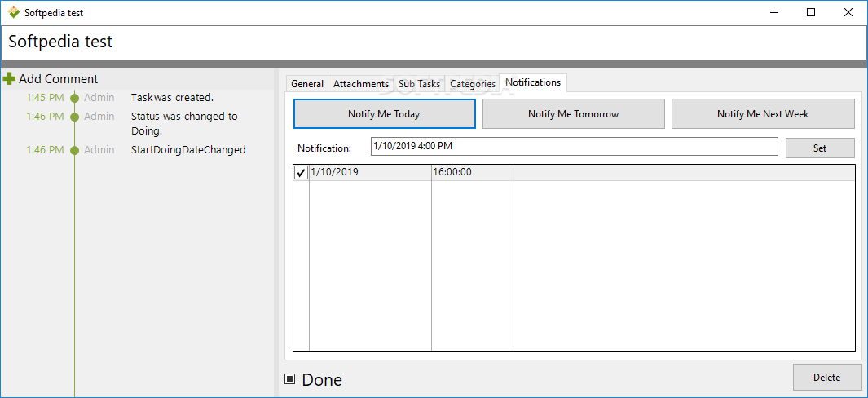Click the 1:45 PM timestamp
Image resolution: width=868 pixels, height=398 pixels.
pos(46,98)
